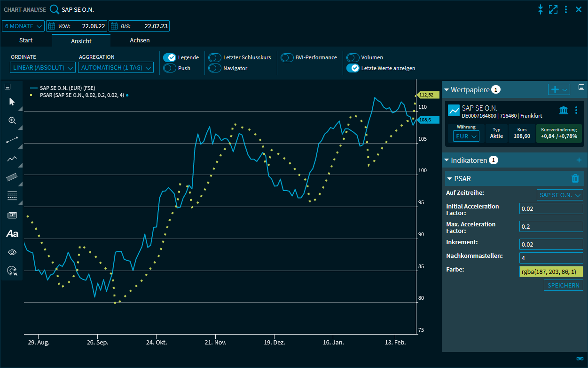Screen dimensions: 588x368
Task: Open the Linear (Absolut) ordinate dropdown
Action: tap(42, 68)
